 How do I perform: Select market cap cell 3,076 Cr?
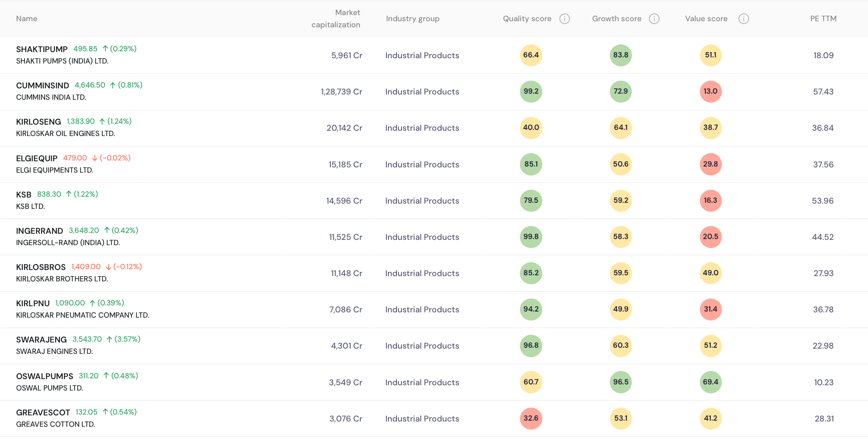[x=346, y=419]
